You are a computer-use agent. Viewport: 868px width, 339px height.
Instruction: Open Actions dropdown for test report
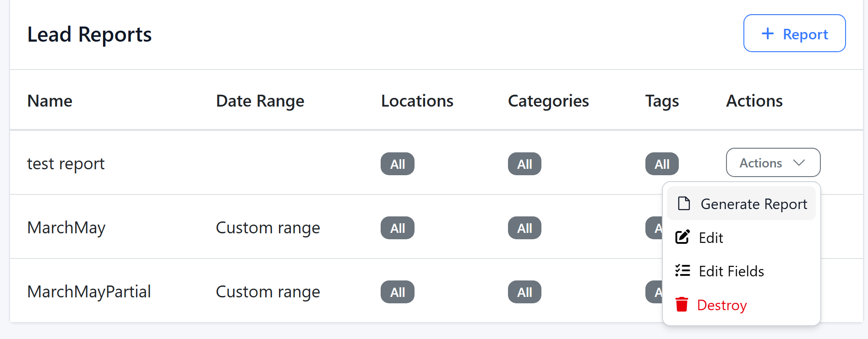(x=773, y=162)
